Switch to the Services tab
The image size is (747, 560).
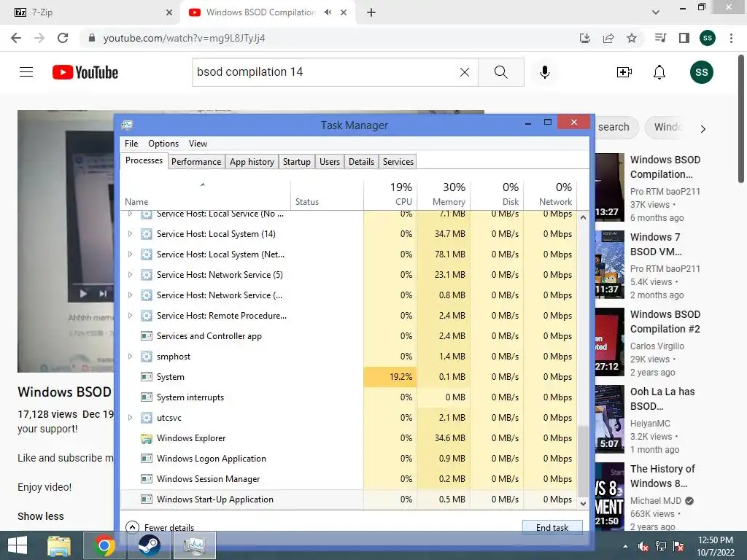click(398, 161)
